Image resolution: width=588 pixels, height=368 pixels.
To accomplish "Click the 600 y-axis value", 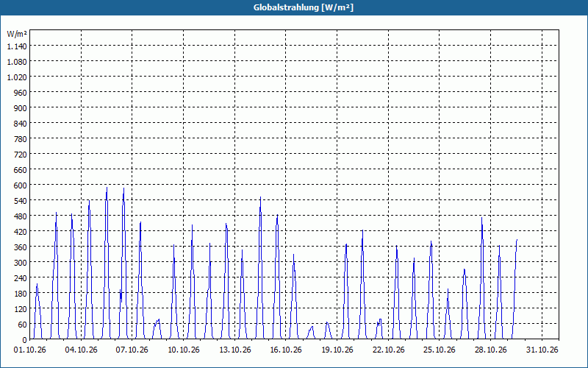I will click(21, 185).
